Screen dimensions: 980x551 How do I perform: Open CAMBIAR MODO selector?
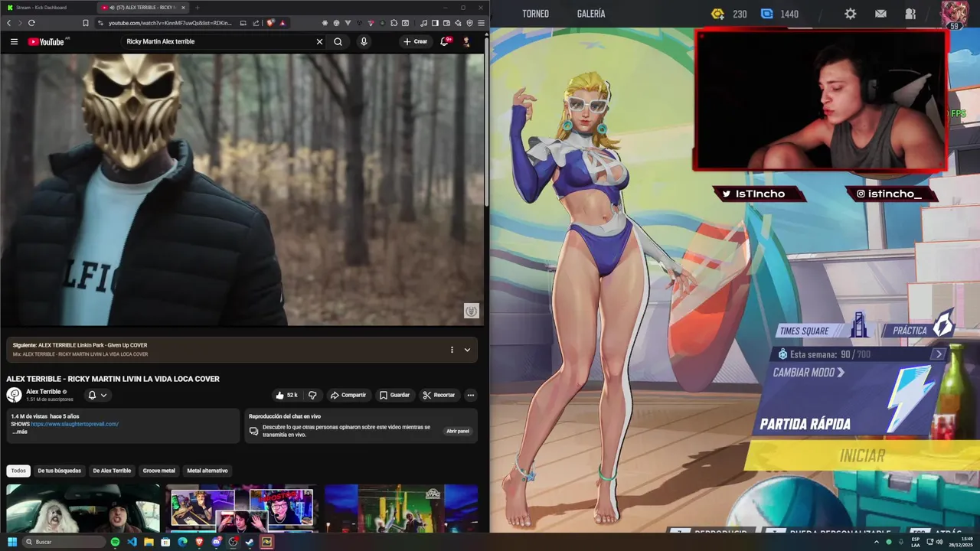(x=808, y=373)
